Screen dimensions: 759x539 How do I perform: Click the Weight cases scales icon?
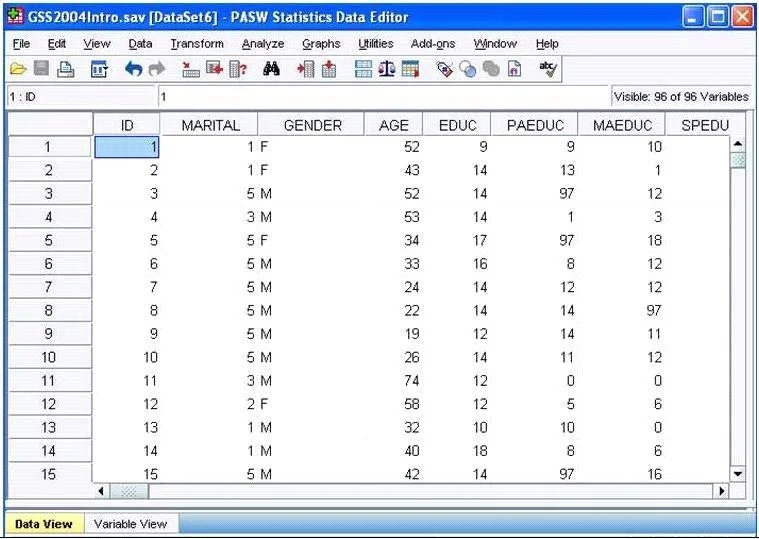(x=387, y=69)
